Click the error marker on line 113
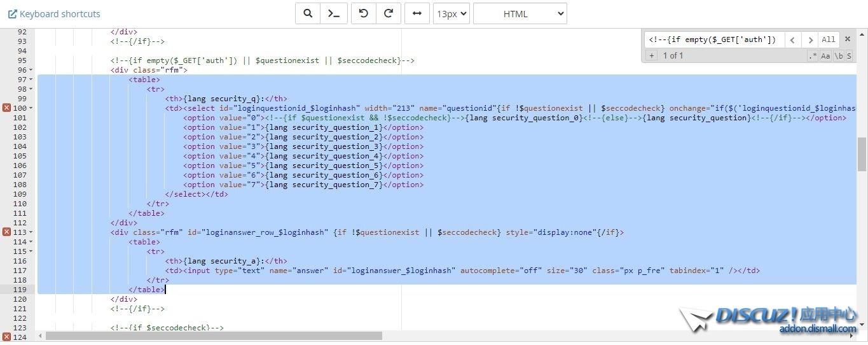The image size is (868, 345). (x=7, y=232)
